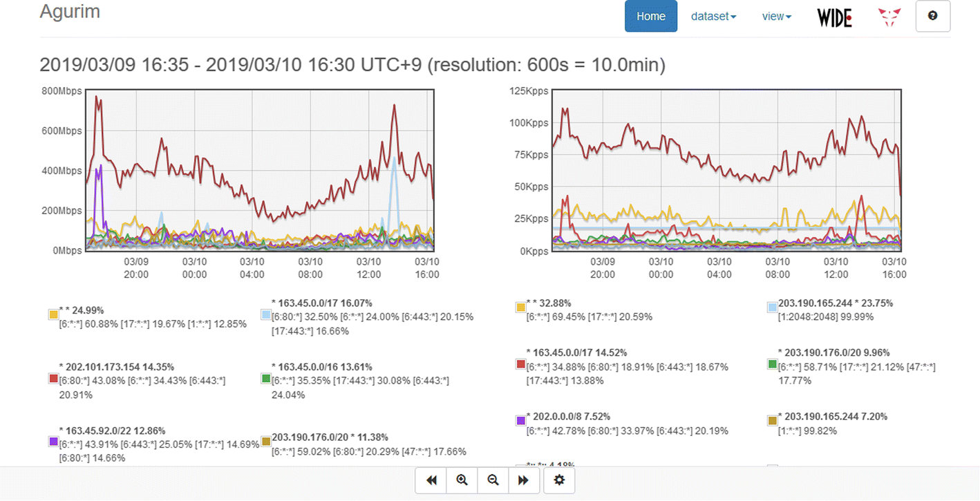Image resolution: width=980 pixels, height=501 pixels.
Task: Click the Agurim brand title
Action: click(70, 12)
